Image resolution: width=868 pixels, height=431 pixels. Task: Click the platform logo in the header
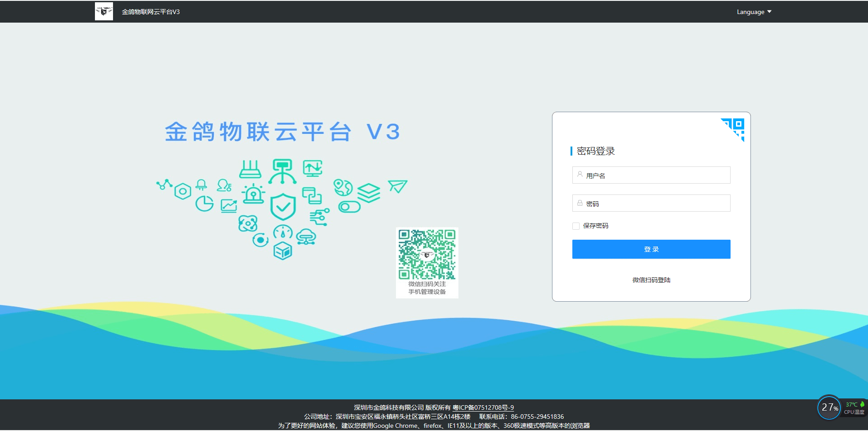[x=104, y=11]
